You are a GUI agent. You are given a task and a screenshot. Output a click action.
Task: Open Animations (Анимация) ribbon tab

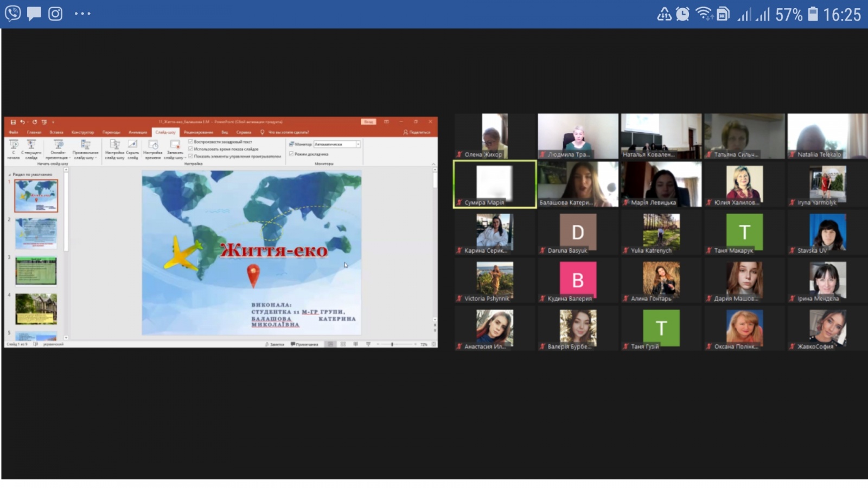138,132
